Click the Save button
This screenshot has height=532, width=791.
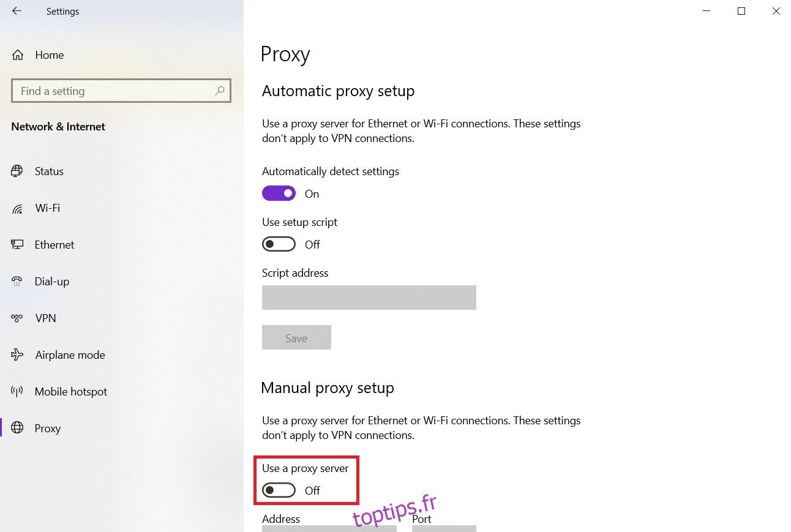coord(296,338)
